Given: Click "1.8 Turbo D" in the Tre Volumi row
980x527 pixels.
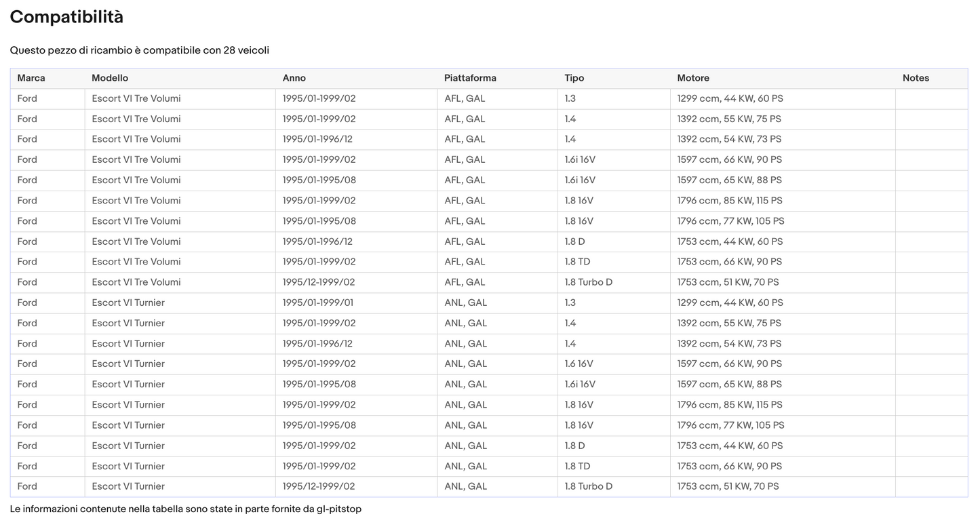Looking at the screenshot, I should coord(589,282).
